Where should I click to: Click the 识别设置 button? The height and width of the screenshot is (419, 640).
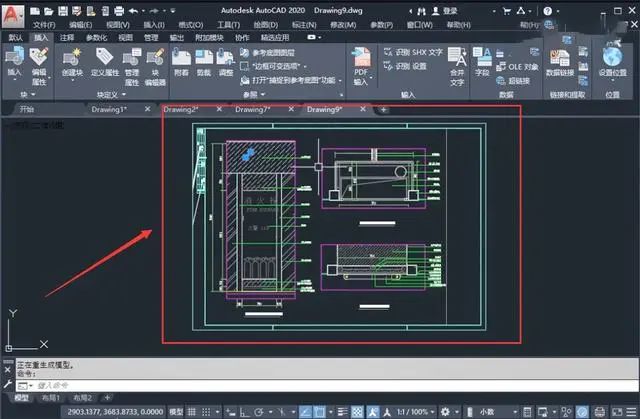point(405,66)
